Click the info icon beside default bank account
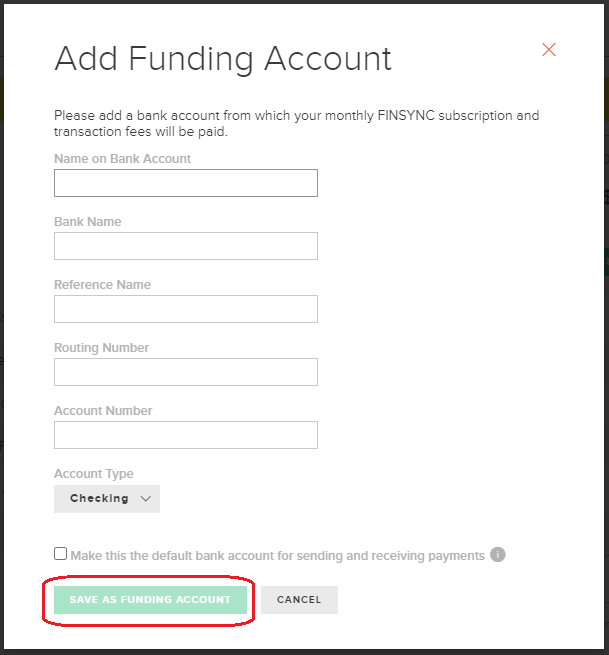The image size is (609, 655). tap(497, 555)
